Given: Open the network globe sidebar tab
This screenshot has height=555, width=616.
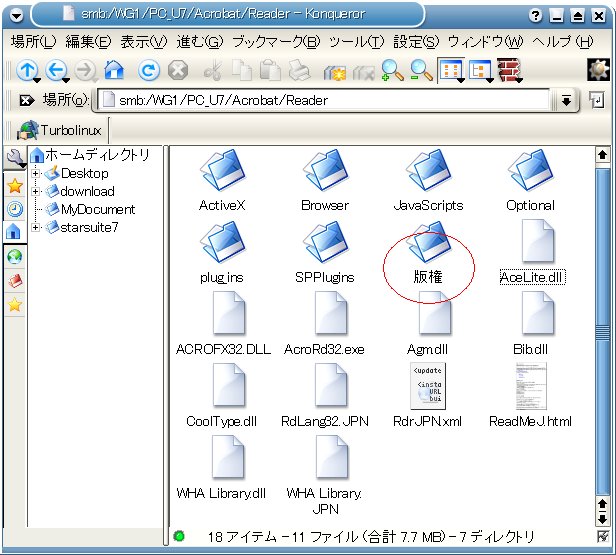Looking at the screenshot, I should pos(15,257).
